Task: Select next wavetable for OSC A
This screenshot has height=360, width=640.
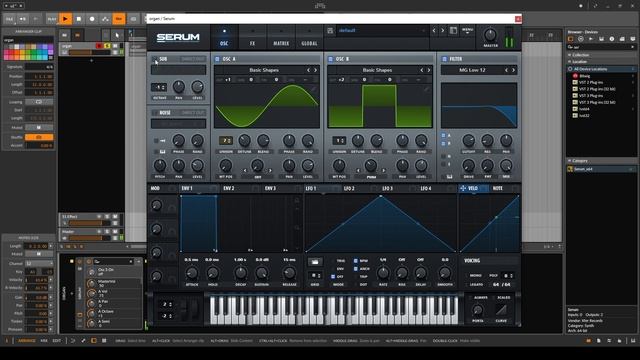Action: coord(315,70)
